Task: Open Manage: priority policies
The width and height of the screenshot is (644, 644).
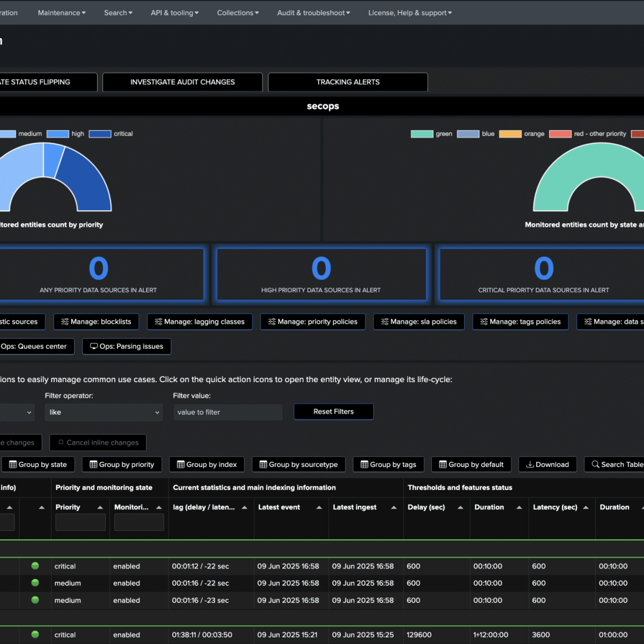Action: [x=313, y=321]
